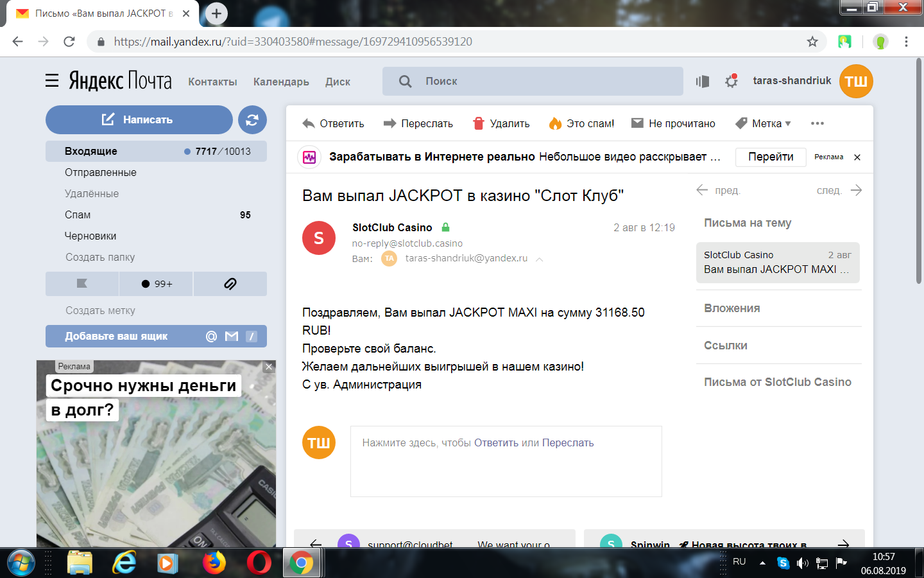Image resolution: width=924 pixels, height=578 pixels.
Task: Click the refresh mail round button
Action: coord(252,119)
